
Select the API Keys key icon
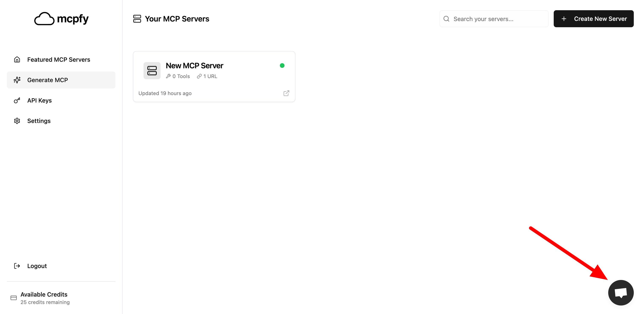17,100
